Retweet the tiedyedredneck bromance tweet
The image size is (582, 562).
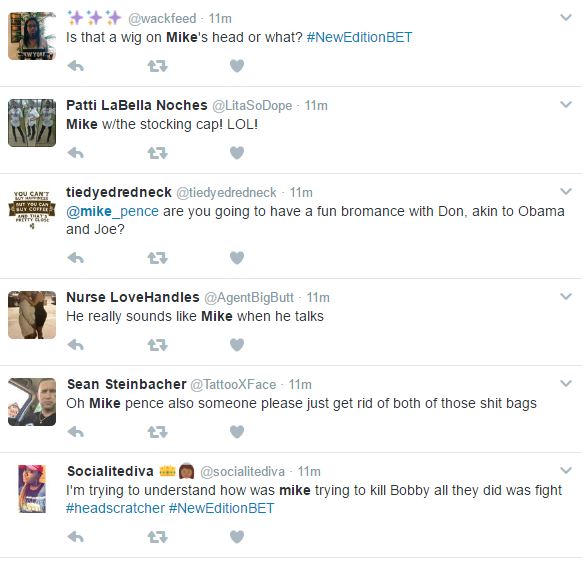[x=157, y=258]
